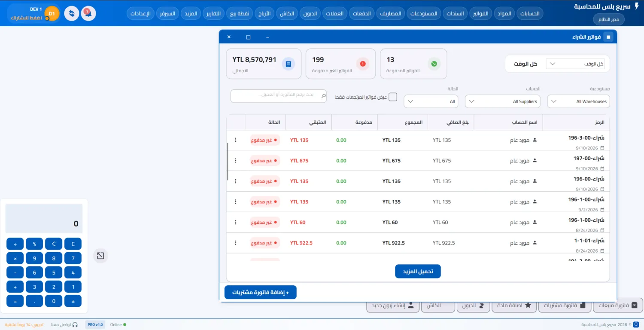Open the الديون menu in top bar
The height and width of the screenshot is (330, 644).
click(310, 13)
